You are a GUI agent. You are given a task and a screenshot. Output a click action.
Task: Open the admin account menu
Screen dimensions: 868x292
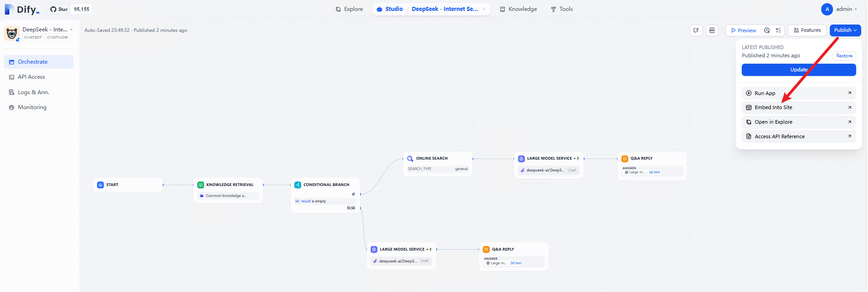pos(839,9)
